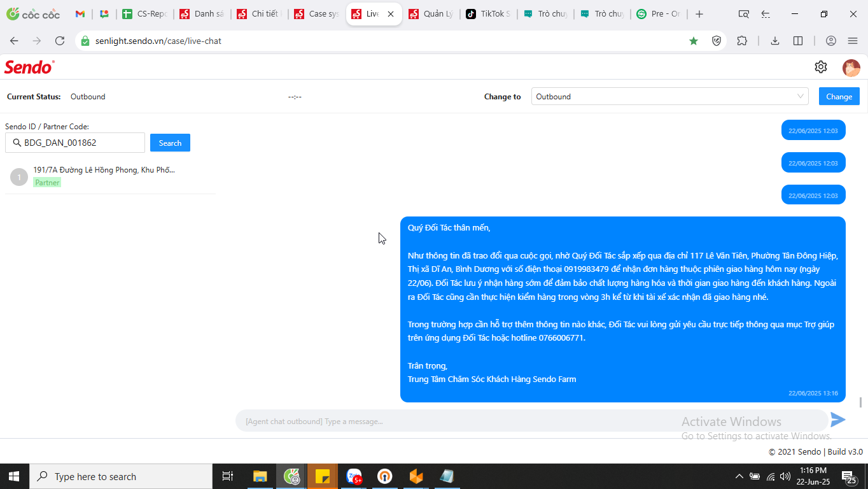The height and width of the screenshot is (489, 868).
Task: Click the Windows taskbar search box
Action: [121, 476]
